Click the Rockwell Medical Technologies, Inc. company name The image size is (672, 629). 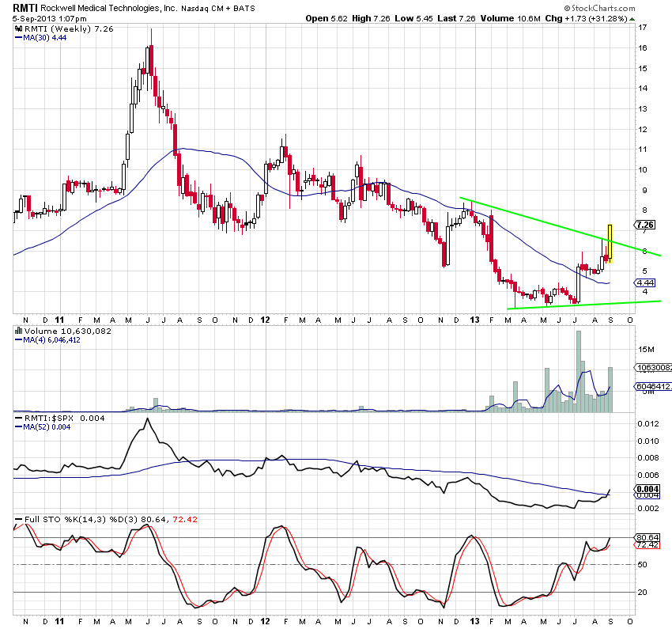click(x=109, y=8)
